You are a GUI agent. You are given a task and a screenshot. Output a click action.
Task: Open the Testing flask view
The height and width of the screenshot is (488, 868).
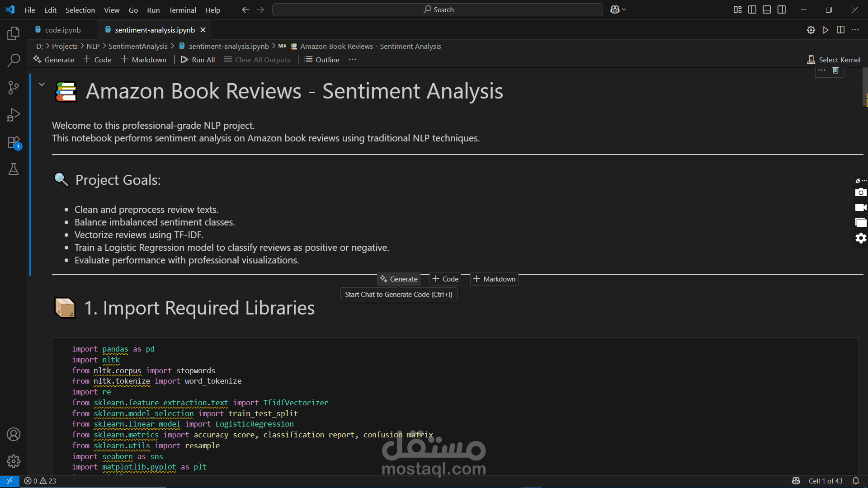[14, 169]
